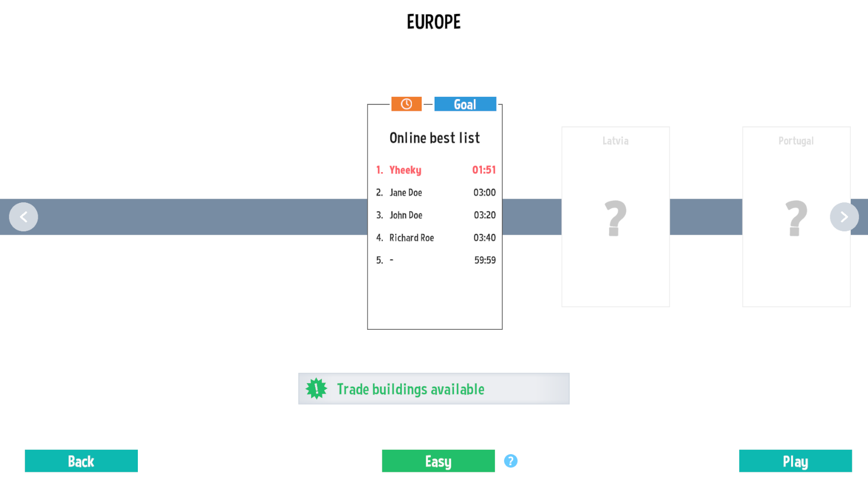Click the Latvia level card title

pyautogui.click(x=615, y=141)
